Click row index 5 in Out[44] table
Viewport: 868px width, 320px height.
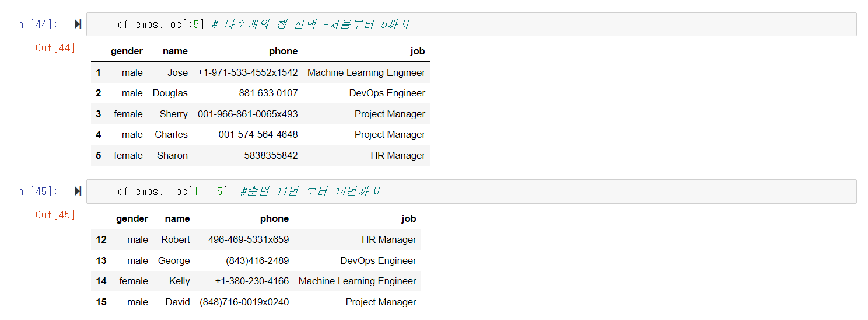pos(99,155)
